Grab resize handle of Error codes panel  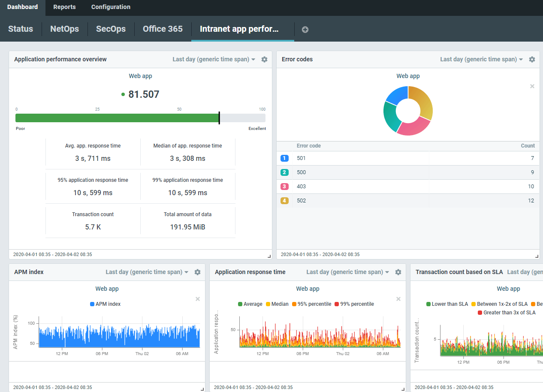pos(537,256)
